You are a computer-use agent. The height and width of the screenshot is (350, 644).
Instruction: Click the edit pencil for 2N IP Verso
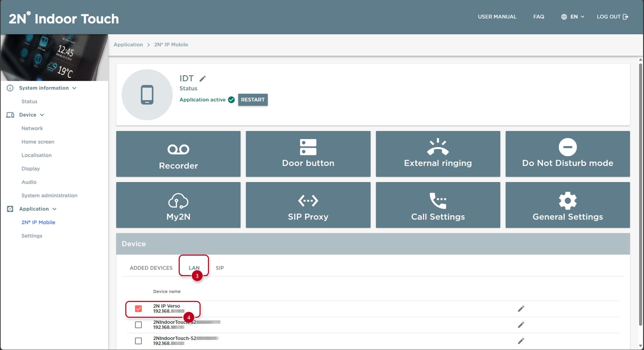521,309
